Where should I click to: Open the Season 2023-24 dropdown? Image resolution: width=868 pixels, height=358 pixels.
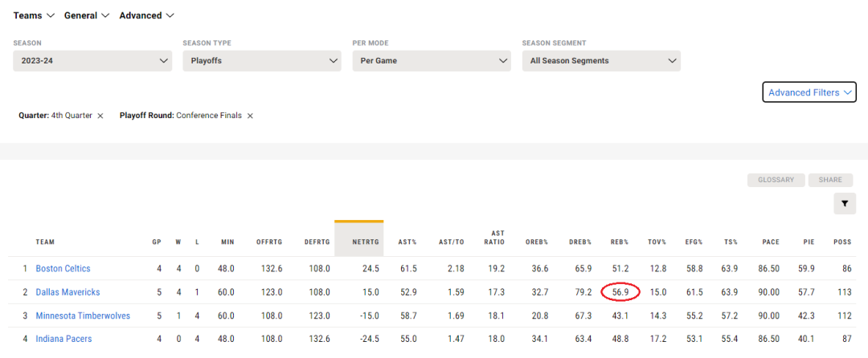[x=92, y=61]
